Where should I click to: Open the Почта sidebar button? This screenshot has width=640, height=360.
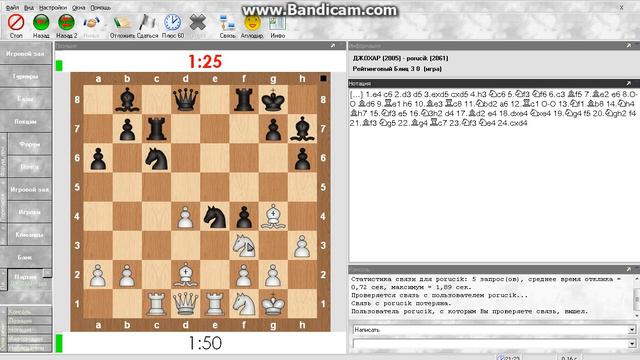click(29, 167)
